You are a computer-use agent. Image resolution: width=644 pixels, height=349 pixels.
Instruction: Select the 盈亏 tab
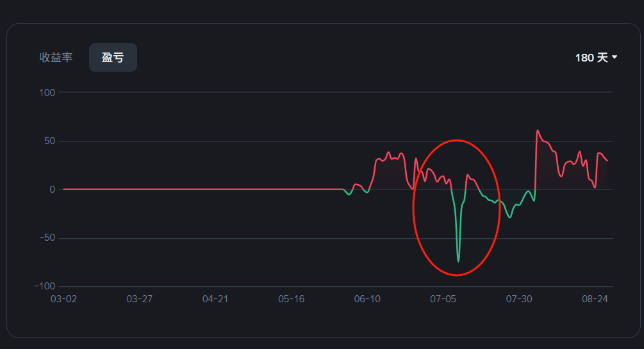tap(113, 58)
